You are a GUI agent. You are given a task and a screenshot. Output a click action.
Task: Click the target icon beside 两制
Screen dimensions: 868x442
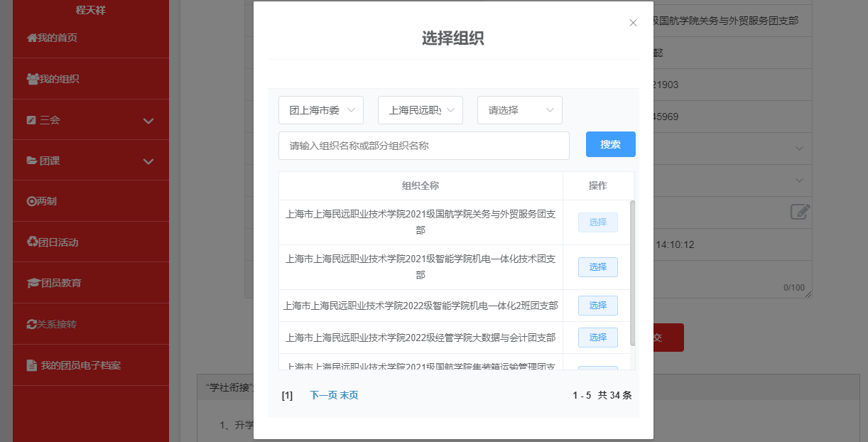pos(31,202)
